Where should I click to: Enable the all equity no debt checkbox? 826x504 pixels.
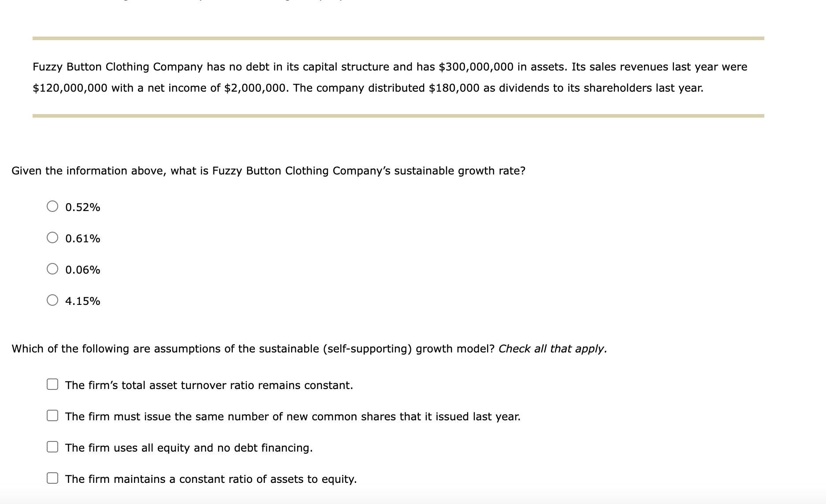coord(52,447)
